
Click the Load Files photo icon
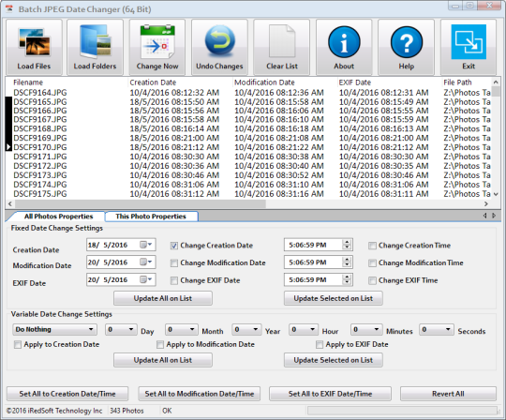[x=35, y=42]
